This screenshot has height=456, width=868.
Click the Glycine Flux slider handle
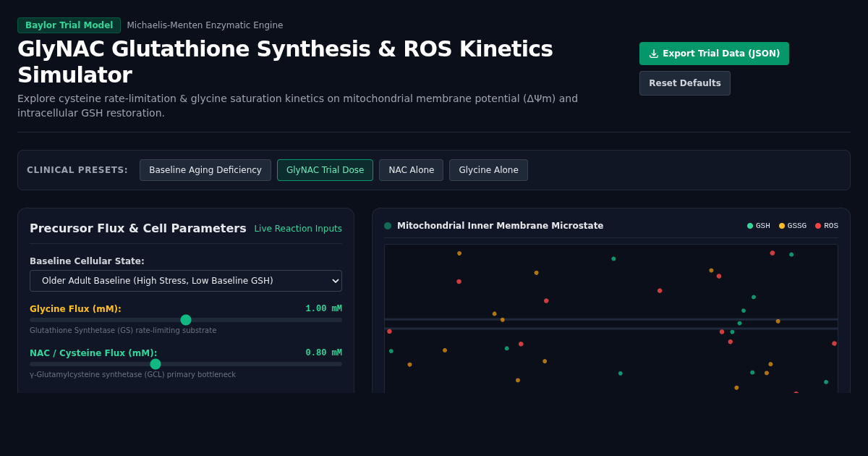[x=186, y=320]
